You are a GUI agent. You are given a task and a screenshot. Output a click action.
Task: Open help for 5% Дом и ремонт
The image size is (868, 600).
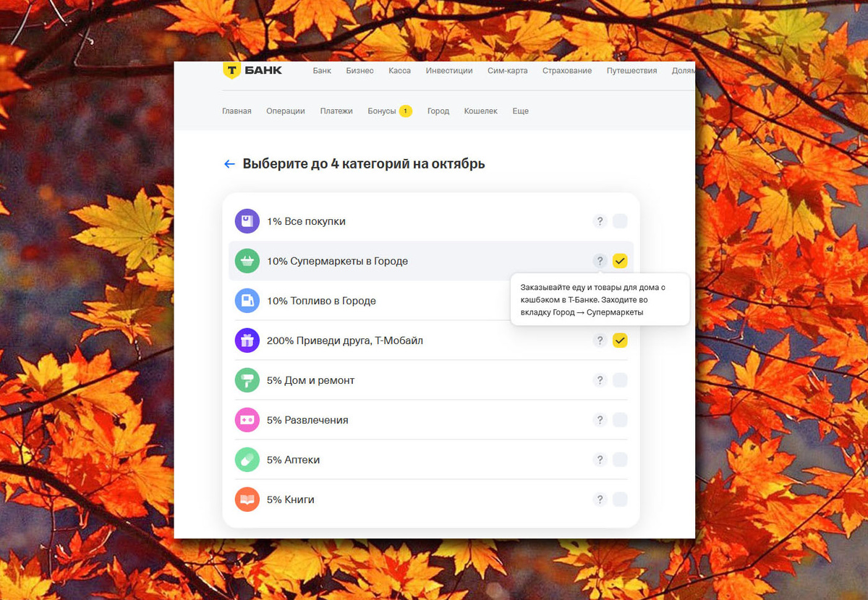(x=599, y=380)
